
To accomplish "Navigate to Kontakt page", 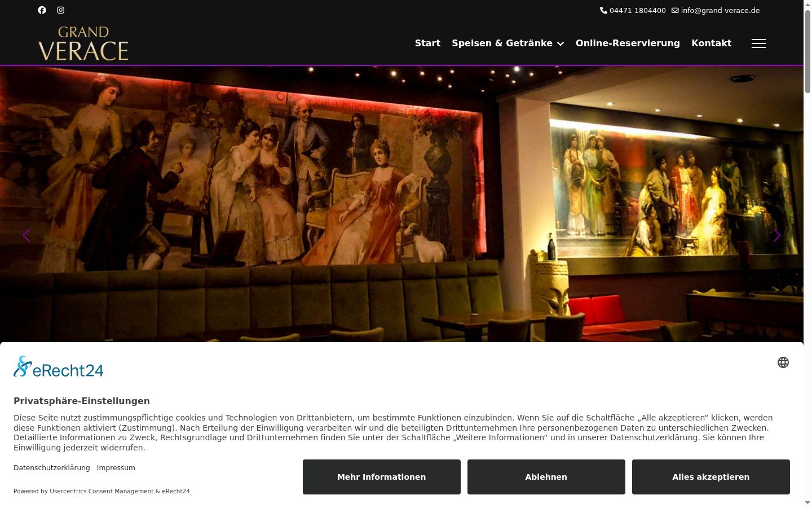I will [x=711, y=43].
